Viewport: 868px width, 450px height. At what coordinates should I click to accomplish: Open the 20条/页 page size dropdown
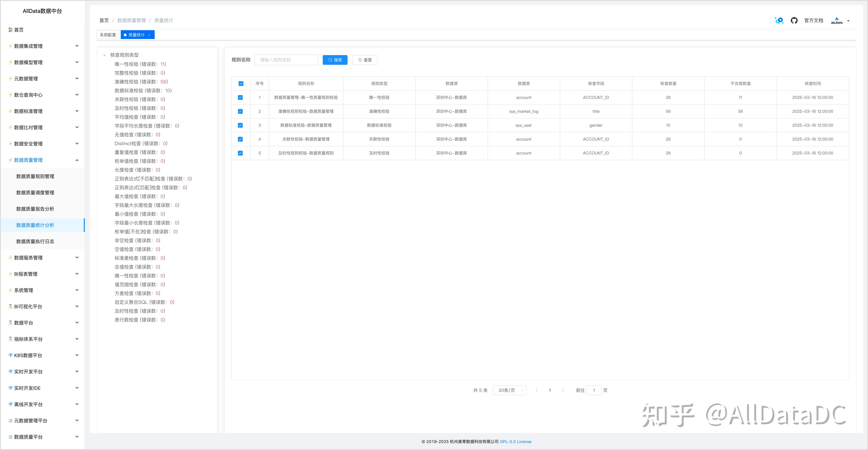[509, 390]
